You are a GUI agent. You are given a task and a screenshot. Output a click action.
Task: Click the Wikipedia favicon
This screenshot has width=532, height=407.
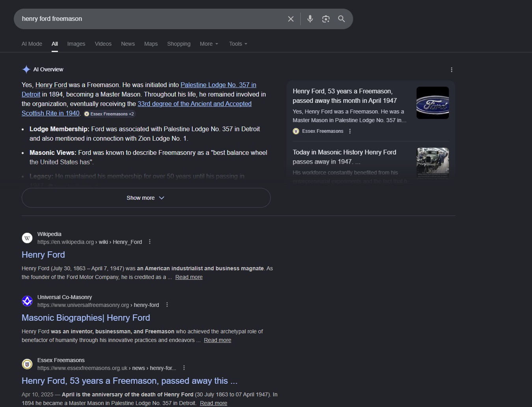click(27, 238)
